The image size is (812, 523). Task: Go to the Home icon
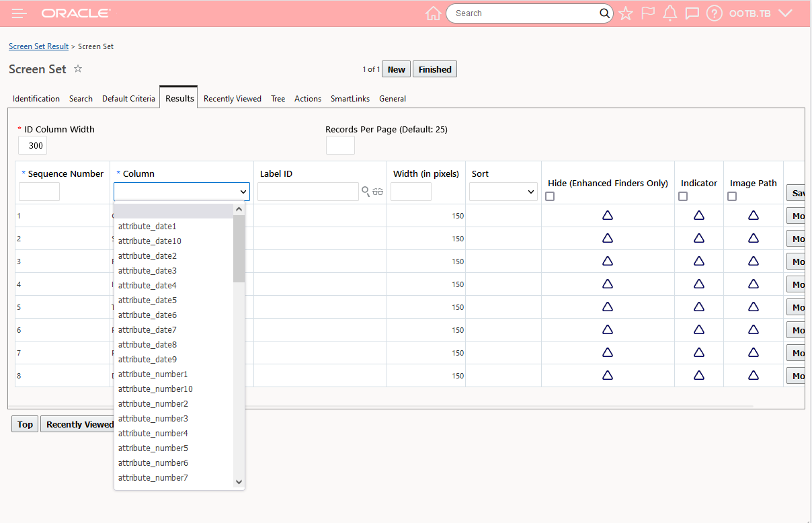pos(434,13)
